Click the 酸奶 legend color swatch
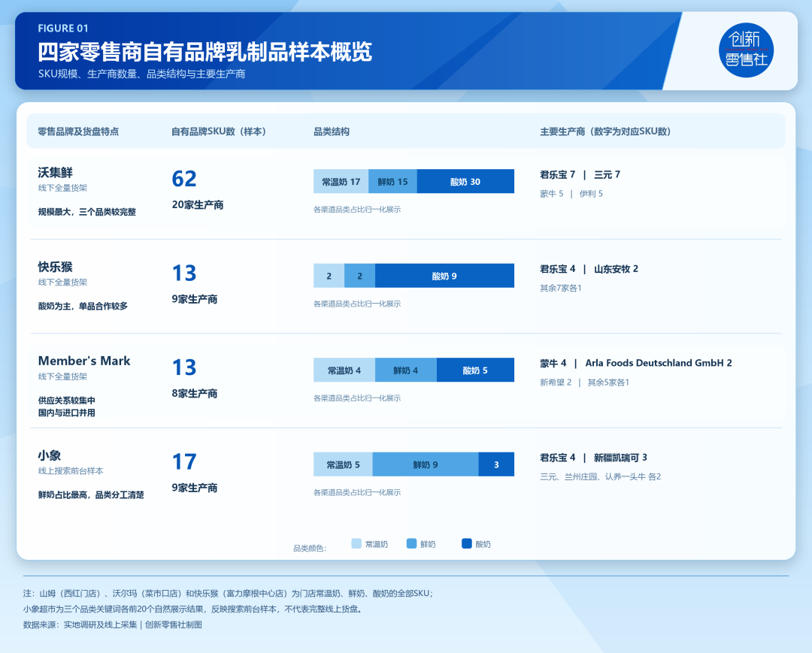The height and width of the screenshot is (653, 812). click(467, 543)
